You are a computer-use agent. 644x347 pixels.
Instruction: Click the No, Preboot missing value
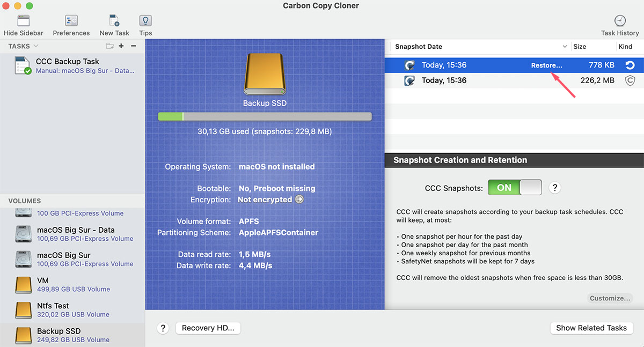pyautogui.click(x=277, y=188)
